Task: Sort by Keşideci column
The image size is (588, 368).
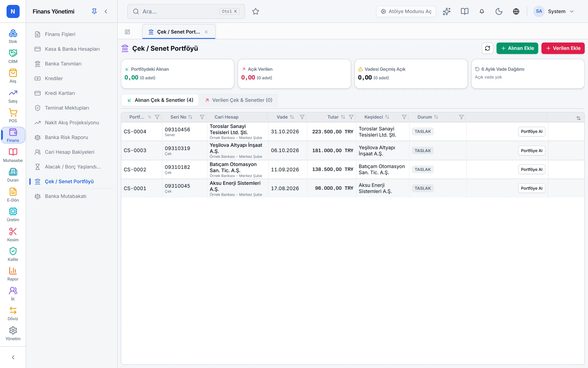Action: pyautogui.click(x=387, y=117)
